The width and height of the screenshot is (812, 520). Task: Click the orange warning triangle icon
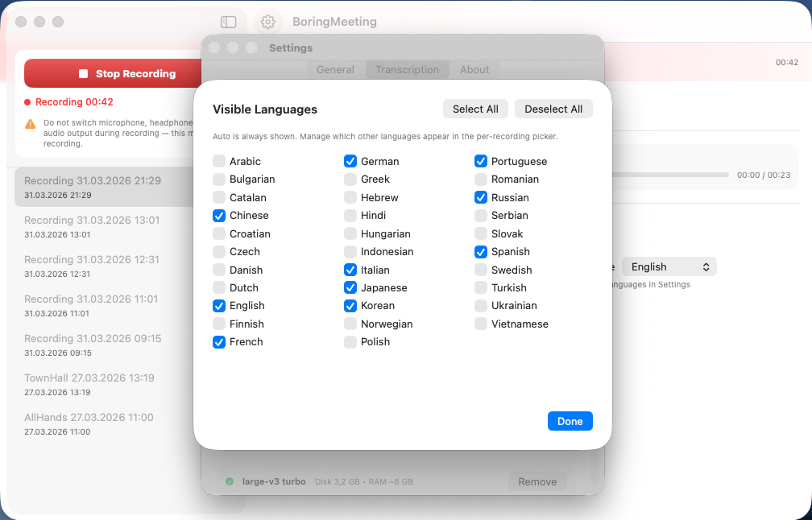(x=31, y=124)
